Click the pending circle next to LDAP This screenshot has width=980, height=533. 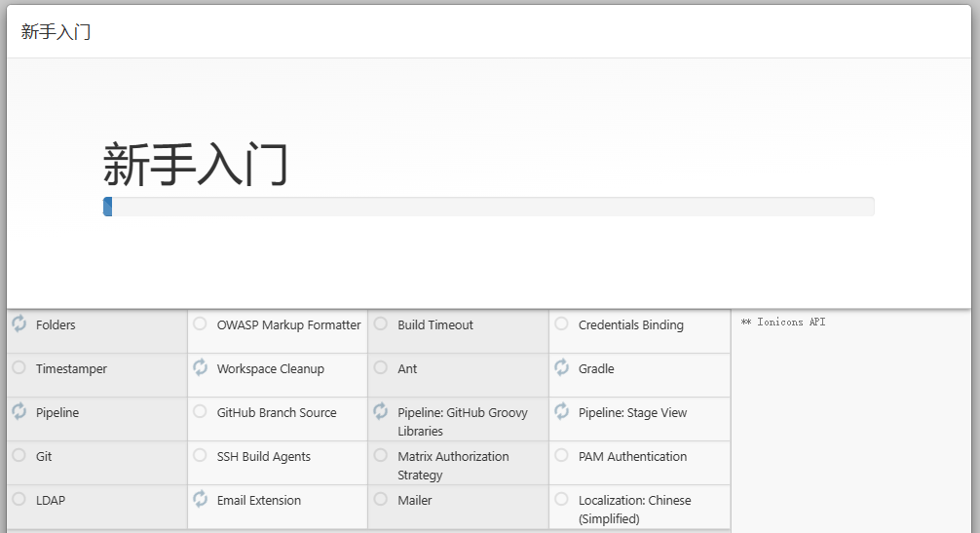(x=19, y=499)
